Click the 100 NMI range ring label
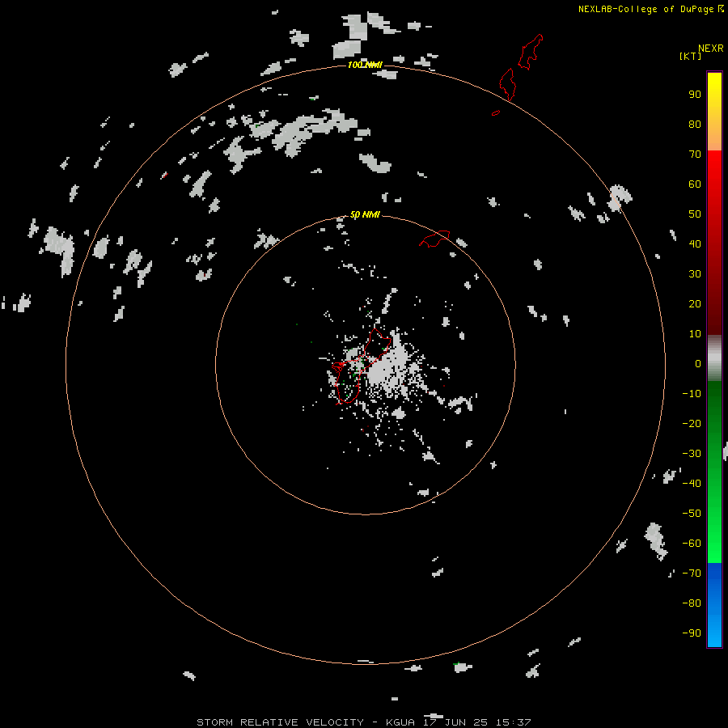The width and height of the screenshot is (728, 728). coord(365,65)
